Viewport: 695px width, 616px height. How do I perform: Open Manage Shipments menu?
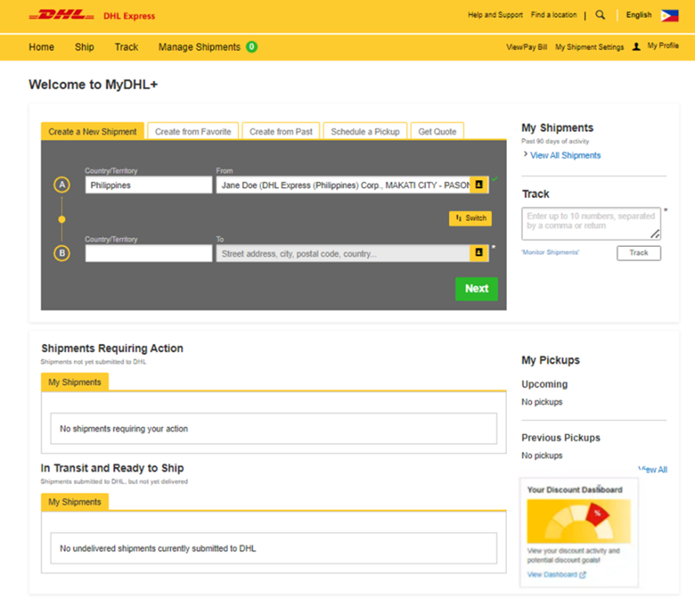coord(200,47)
